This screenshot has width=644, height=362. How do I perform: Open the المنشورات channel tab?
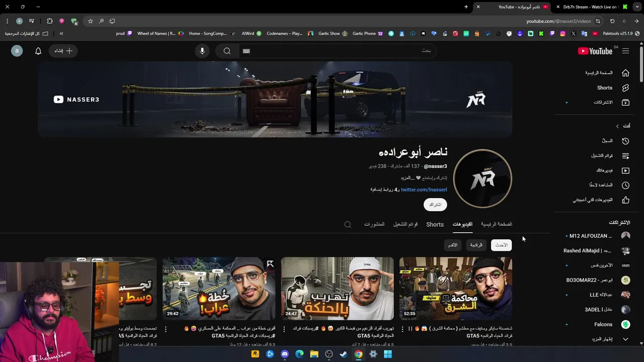click(374, 224)
